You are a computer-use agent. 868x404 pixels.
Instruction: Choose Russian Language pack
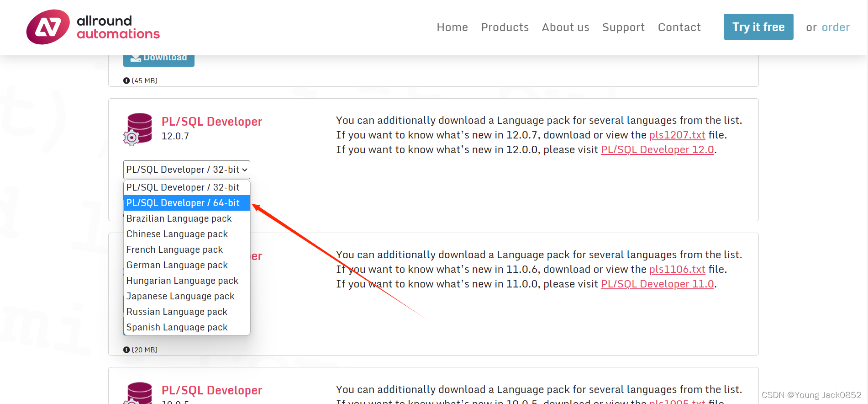point(187,312)
